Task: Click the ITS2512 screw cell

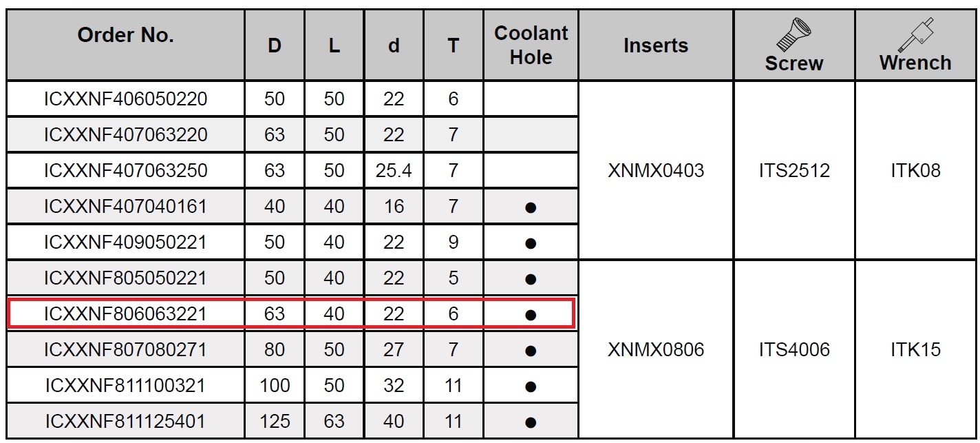Action: coord(794,170)
